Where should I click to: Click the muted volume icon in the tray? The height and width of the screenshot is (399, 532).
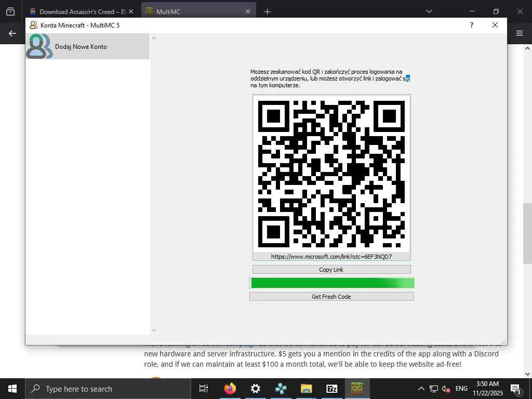tap(446, 389)
